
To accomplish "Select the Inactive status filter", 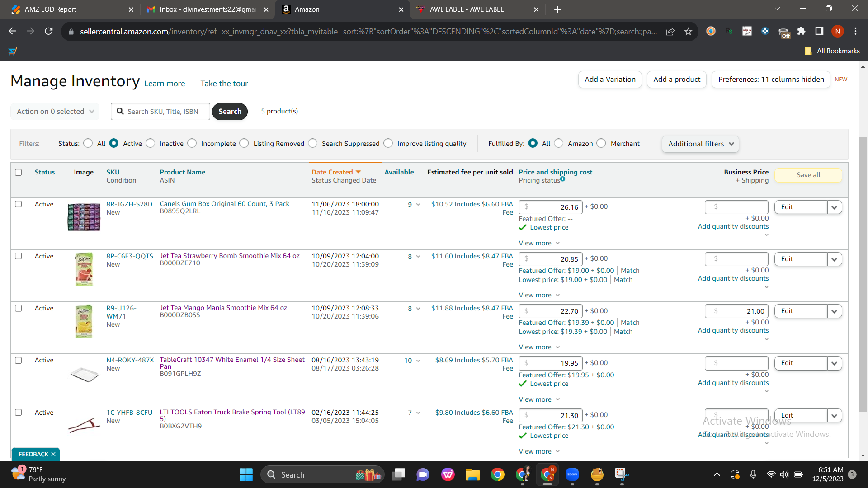I will [x=151, y=143].
